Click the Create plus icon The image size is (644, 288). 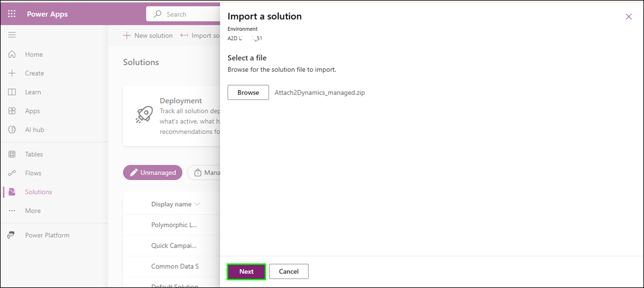tap(11, 73)
